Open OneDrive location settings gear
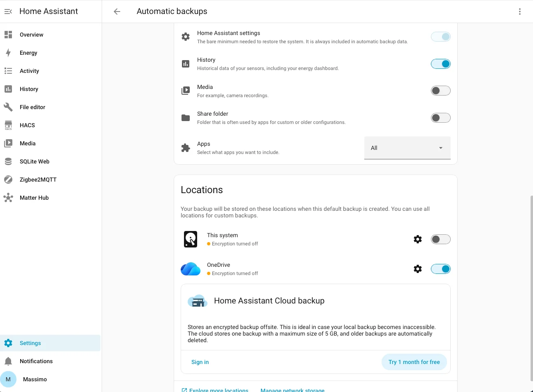This screenshot has height=392, width=533. 418,269
